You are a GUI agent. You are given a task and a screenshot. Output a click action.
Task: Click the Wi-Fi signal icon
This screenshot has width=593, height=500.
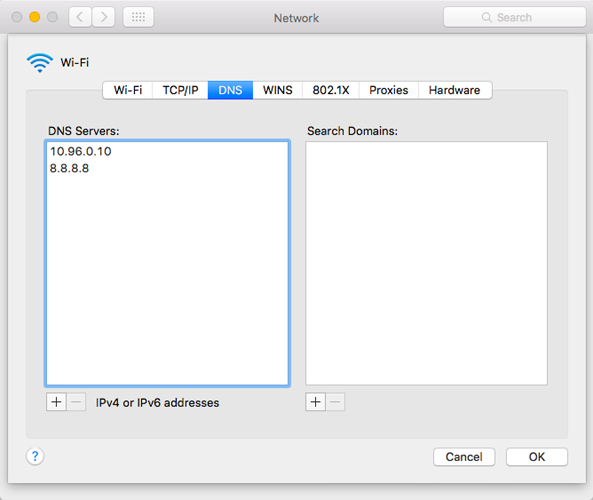click(40, 62)
